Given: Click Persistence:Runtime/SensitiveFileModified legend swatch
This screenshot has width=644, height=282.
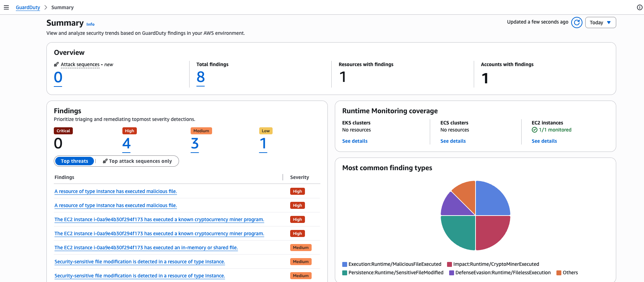Looking at the screenshot, I should point(345,273).
